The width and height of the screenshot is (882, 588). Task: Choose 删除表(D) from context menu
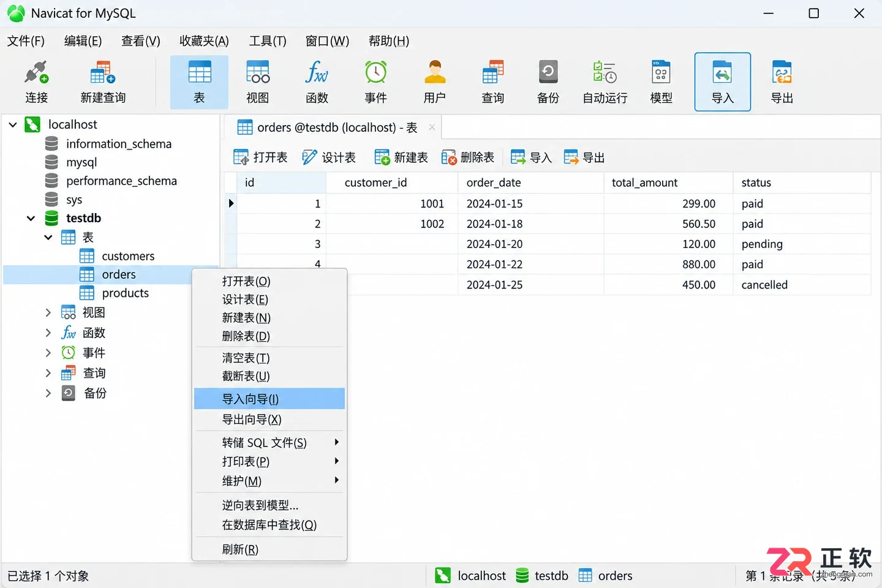[x=269, y=336]
